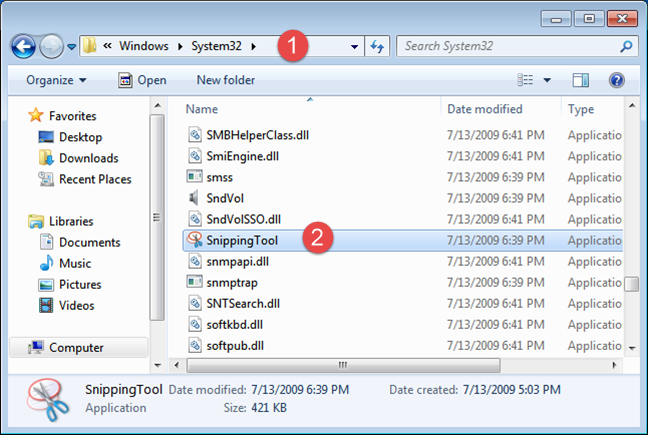Image resolution: width=648 pixels, height=435 pixels.
Task: Click the file list scroll down arrow
Action: (x=632, y=348)
